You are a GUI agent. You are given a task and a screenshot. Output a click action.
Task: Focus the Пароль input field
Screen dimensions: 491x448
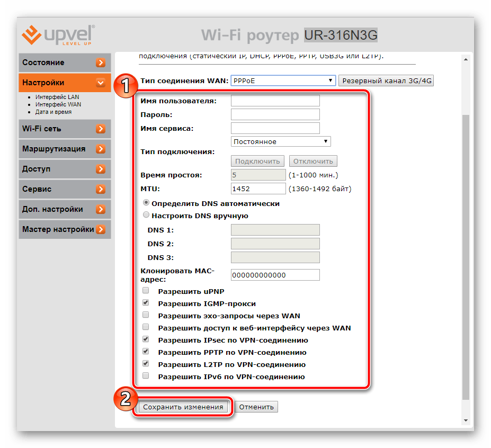pos(275,114)
